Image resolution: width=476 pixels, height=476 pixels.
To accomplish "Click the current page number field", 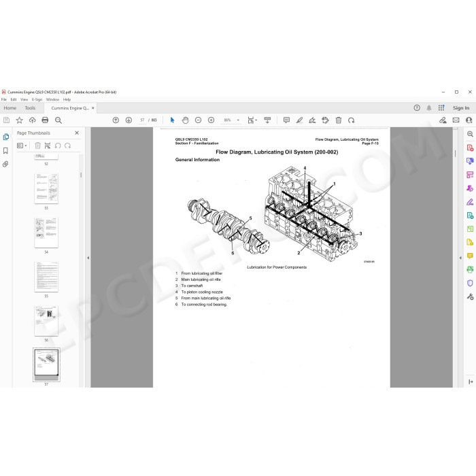I will coord(142,120).
